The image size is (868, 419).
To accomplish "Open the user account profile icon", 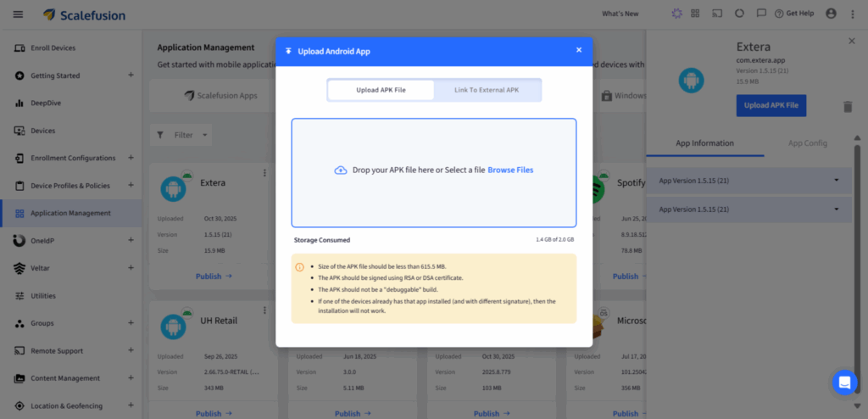I will point(830,14).
